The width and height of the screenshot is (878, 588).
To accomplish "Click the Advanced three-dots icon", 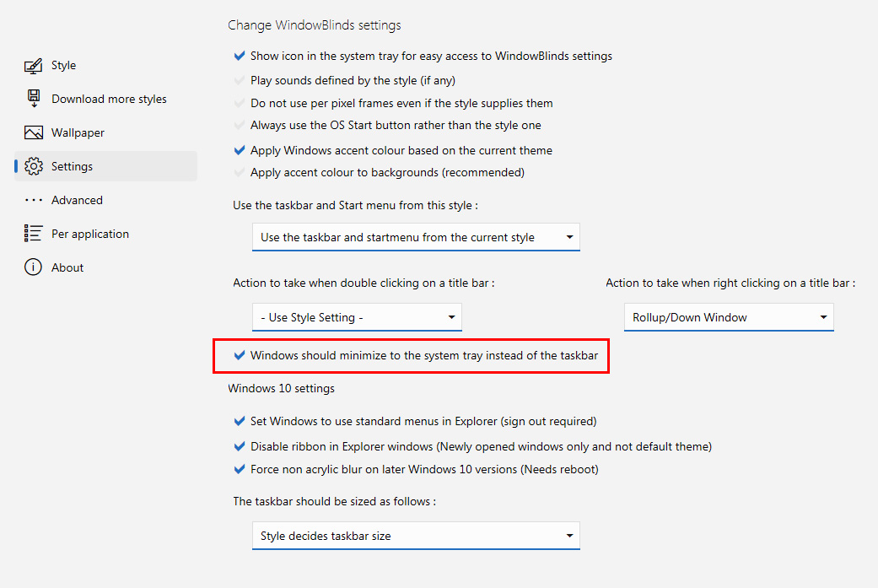I will tap(34, 200).
